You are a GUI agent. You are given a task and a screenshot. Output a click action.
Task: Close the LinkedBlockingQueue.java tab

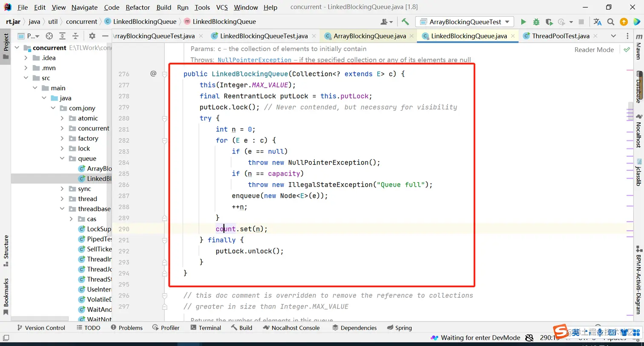[512, 36]
